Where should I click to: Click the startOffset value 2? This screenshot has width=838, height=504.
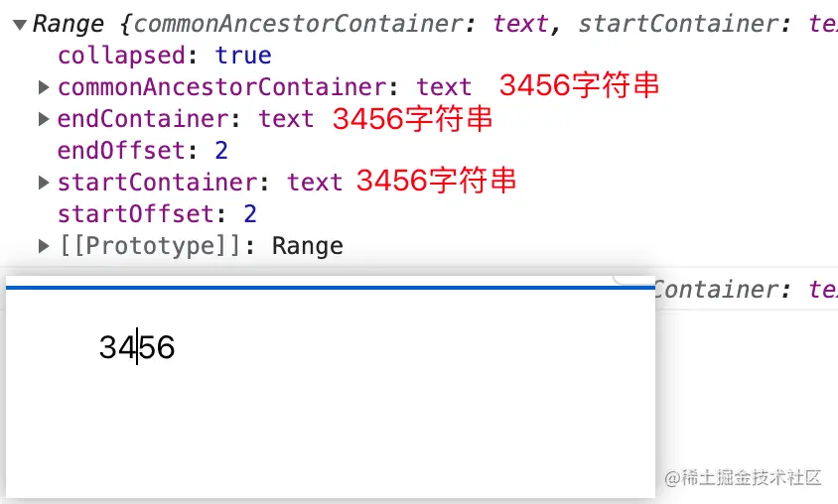[250, 214]
